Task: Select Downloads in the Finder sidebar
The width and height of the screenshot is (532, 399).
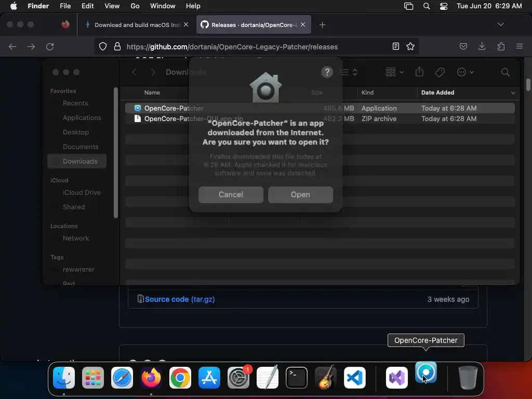Action: 77,161
